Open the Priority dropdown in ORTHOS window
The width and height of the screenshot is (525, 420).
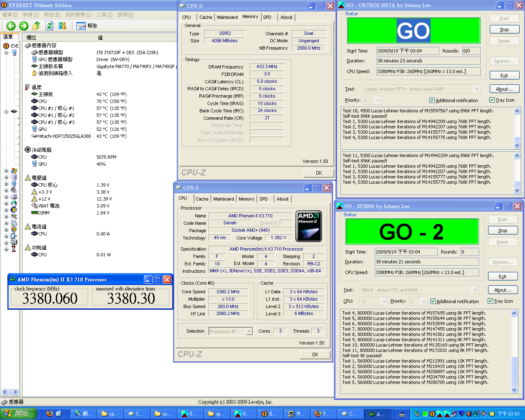pyautogui.click(x=378, y=100)
